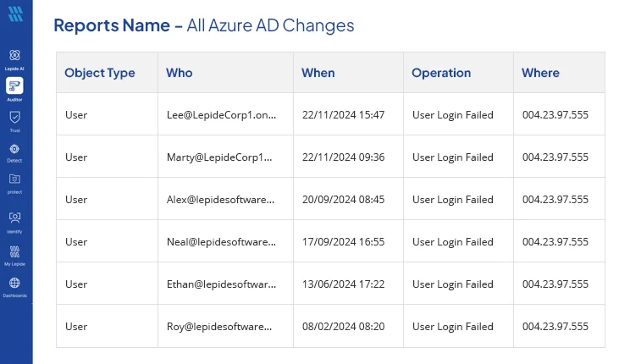This screenshot has width=619, height=364.
Task: Click the Lepide logo at sidebar top
Action: pyautogui.click(x=15, y=14)
